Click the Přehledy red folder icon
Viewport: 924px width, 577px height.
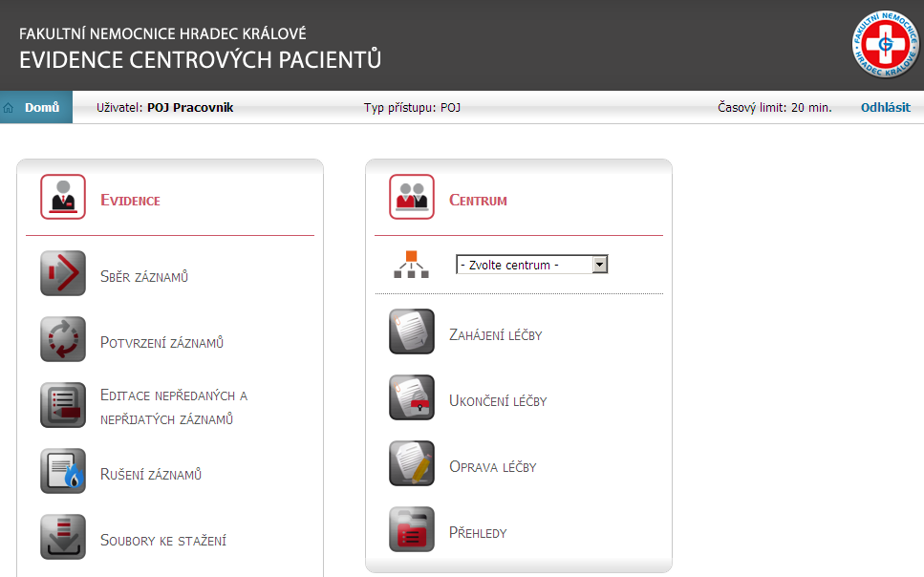(412, 530)
